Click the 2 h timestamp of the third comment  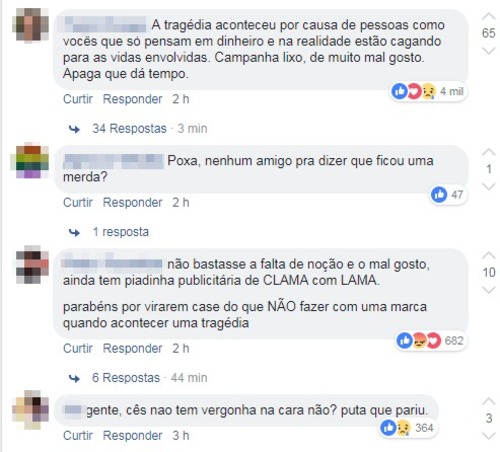(x=181, y=348)
